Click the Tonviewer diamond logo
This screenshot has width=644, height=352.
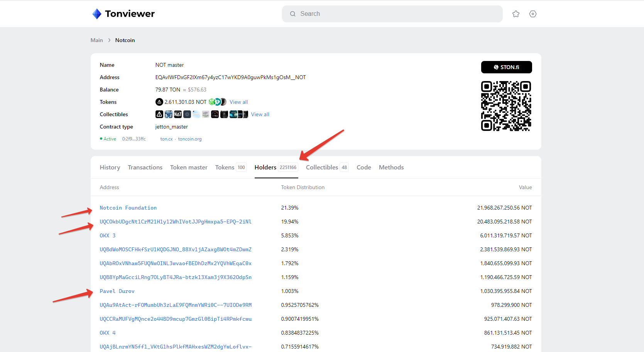(97, 14)
